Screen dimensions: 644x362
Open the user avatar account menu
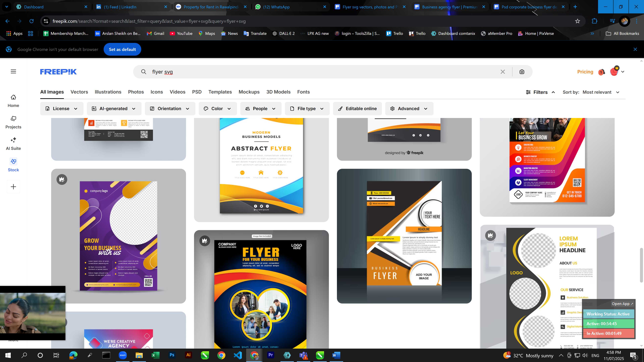[617, 71]
